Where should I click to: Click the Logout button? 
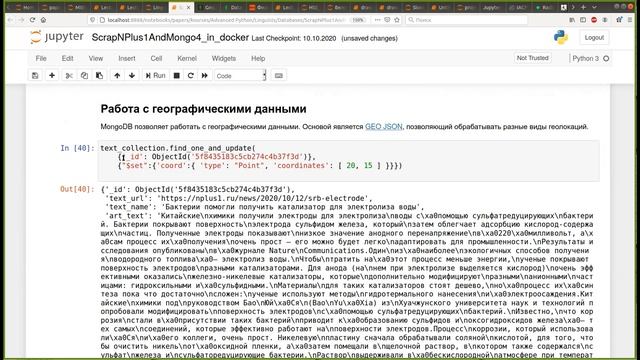(x=594, y=37)
